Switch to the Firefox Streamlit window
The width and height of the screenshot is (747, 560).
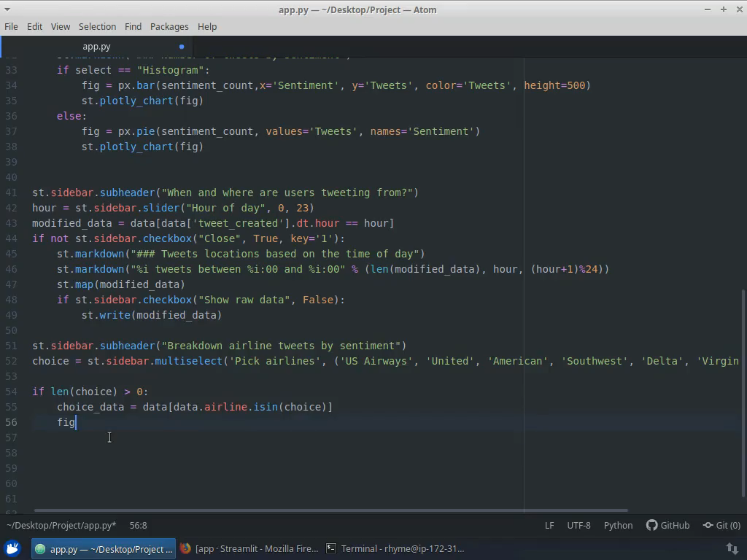(249, 548)
